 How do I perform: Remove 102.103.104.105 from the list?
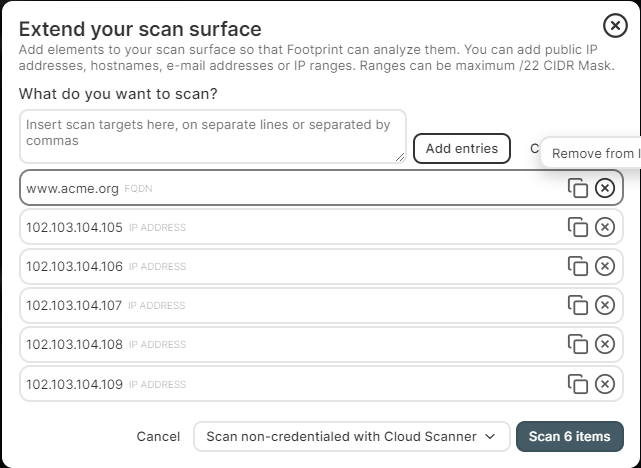[605, 227]
